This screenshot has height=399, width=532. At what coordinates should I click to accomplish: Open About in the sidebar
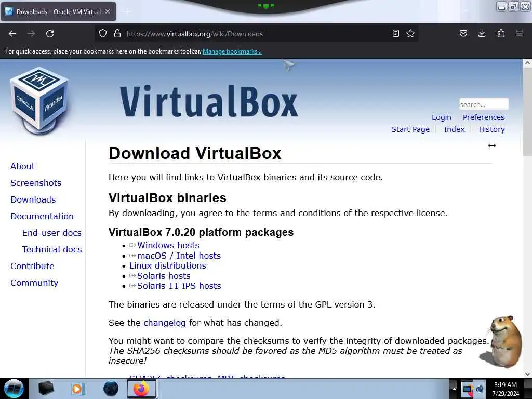click(x=22, y=166)
